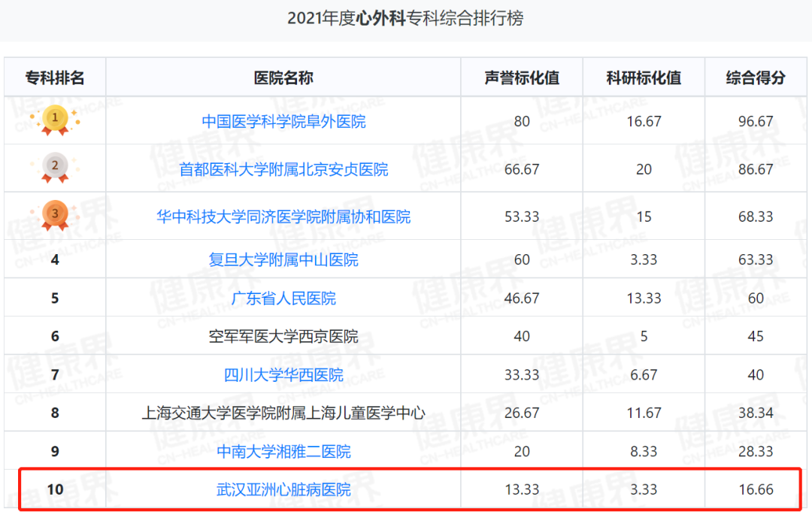This screenshot has height=512, width=812.
Task: Click the bronze rank 3 medal icon
Action: [x=55, y=215]
